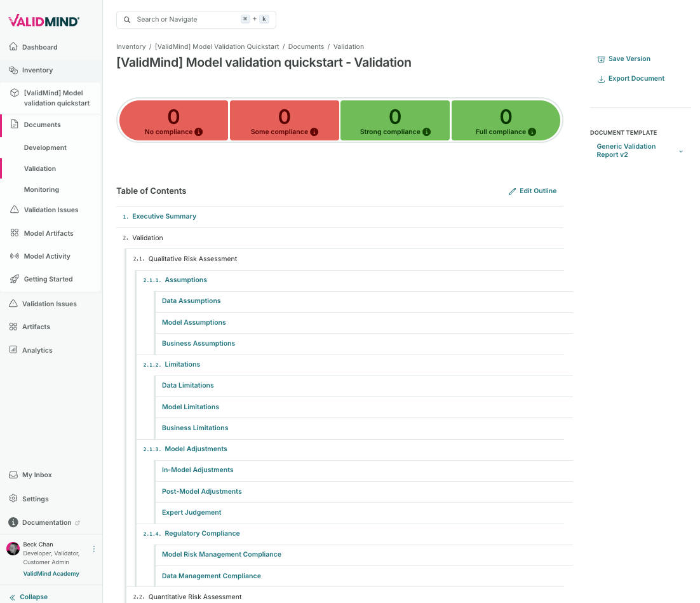Click the Artifacts icon above Analytics
The image size is (700, 603).
13,327
